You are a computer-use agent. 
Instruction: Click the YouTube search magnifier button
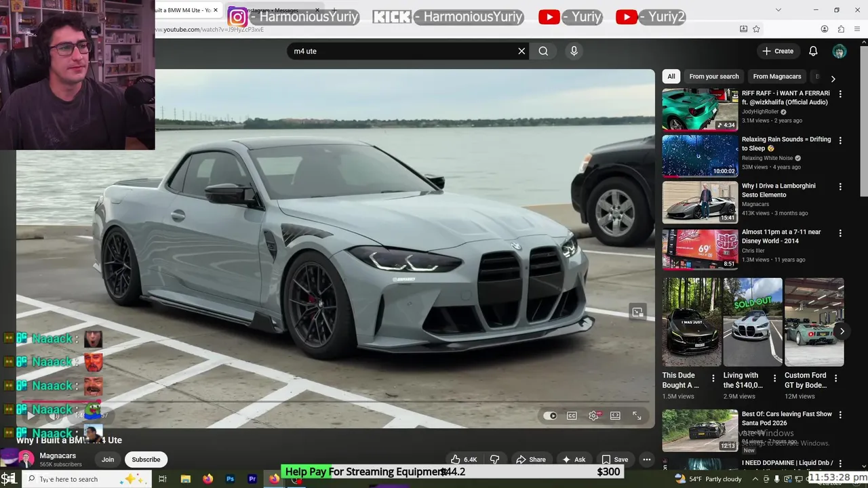[543, 51]
